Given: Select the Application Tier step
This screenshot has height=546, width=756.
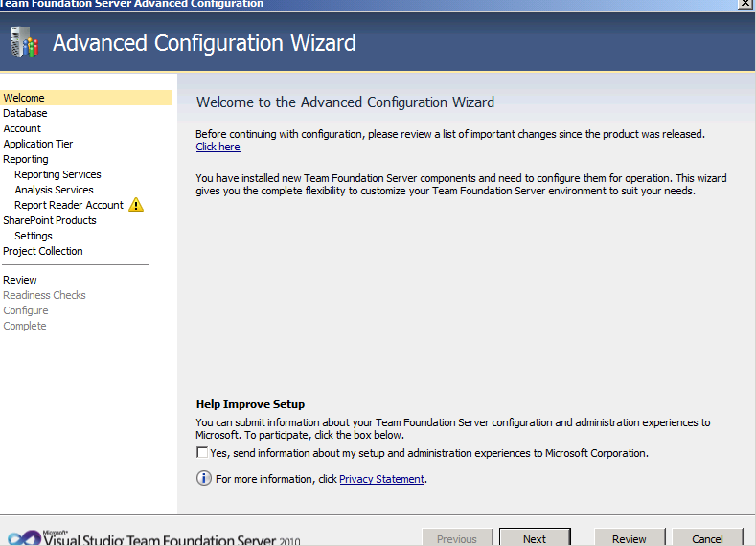Looking at the screenshot, I should [38, 144].
